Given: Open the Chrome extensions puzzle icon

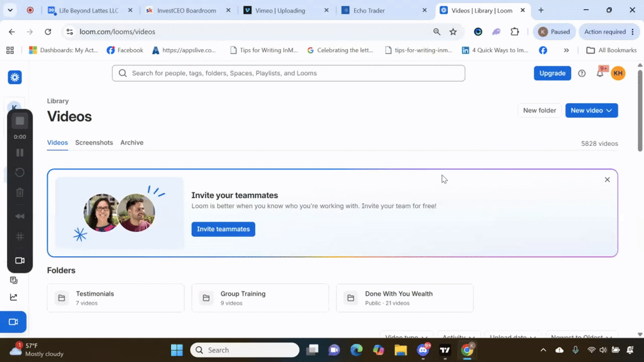Looking at the screenshot, I should [x=514, y=31].
